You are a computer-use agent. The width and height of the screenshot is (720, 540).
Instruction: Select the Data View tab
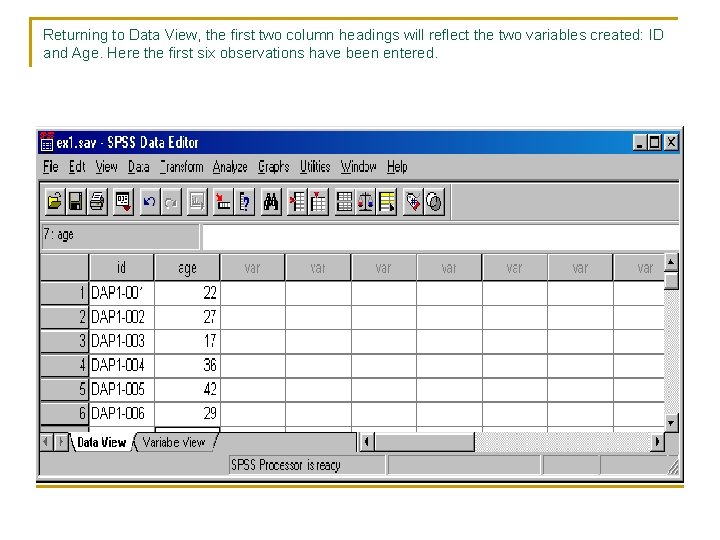tap(101, 442)
